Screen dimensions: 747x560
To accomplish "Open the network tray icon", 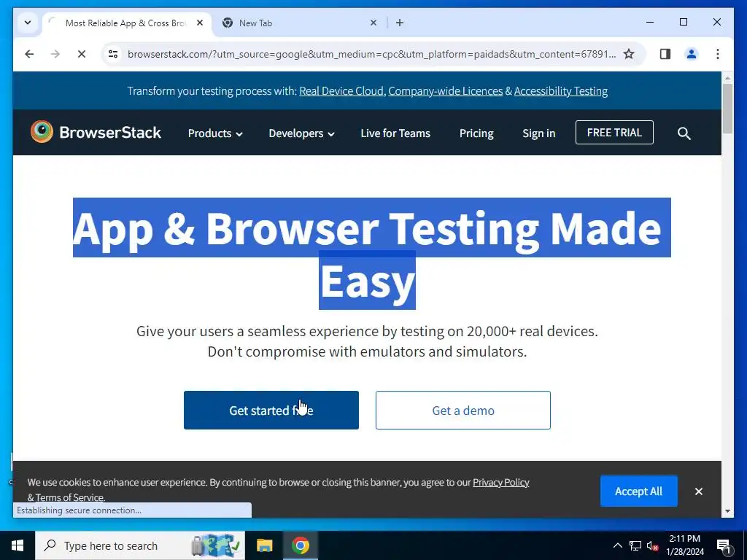I will point(635,545).
